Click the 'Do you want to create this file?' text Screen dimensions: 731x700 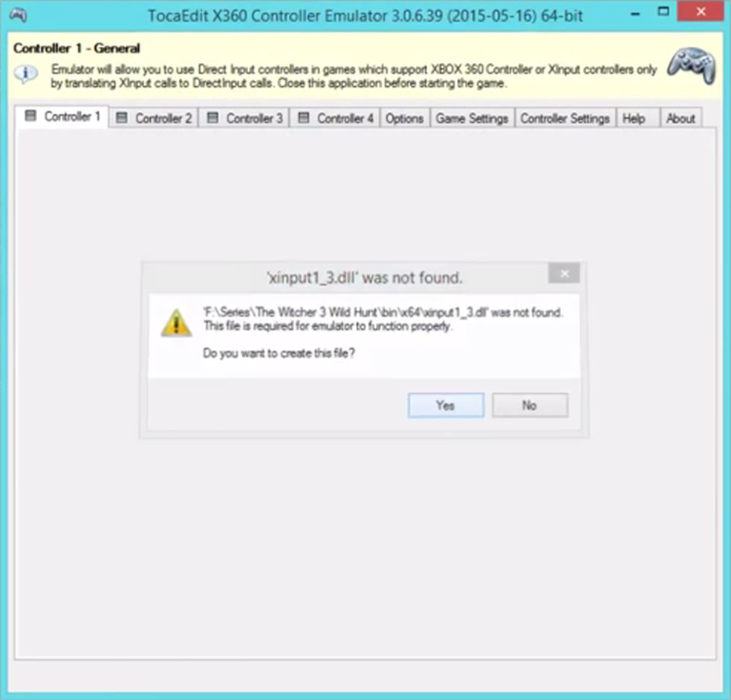(279, 353)
